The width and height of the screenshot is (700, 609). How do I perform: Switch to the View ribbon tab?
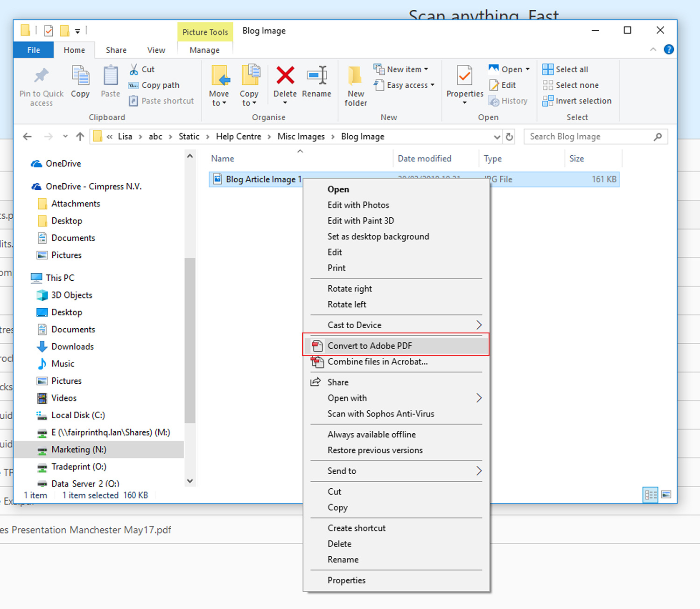[156, 50]
